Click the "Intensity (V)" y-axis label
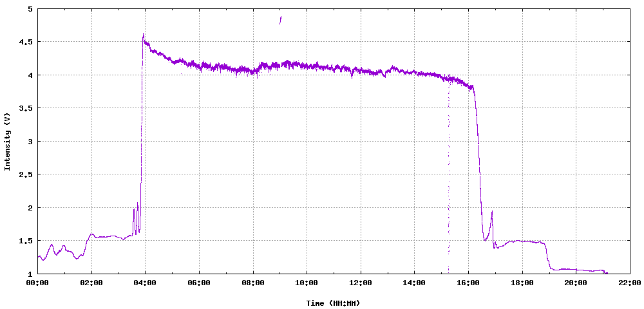This screenshot has width=644, height=309. coord(7,141)
